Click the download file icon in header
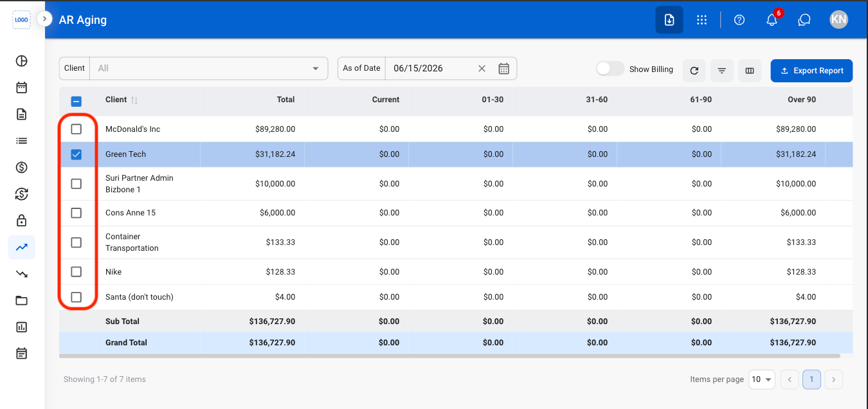The image size is (868, 409). (669, 20)
